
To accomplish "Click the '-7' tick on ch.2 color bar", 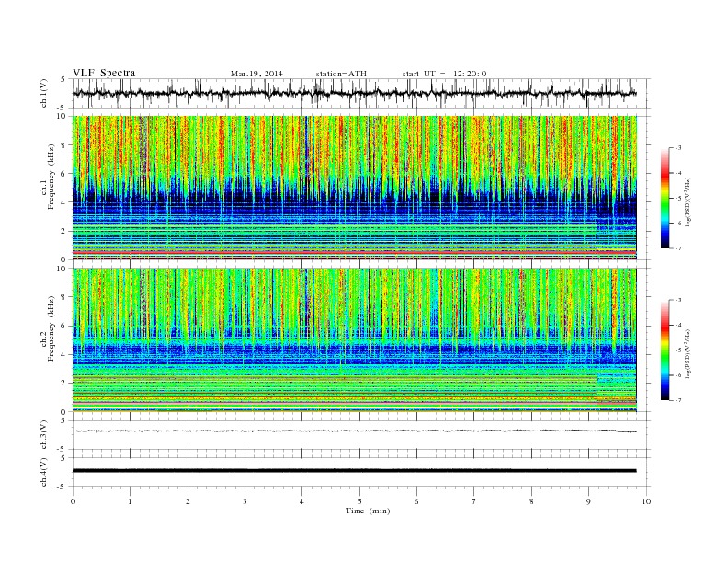I will coord(678,400).
